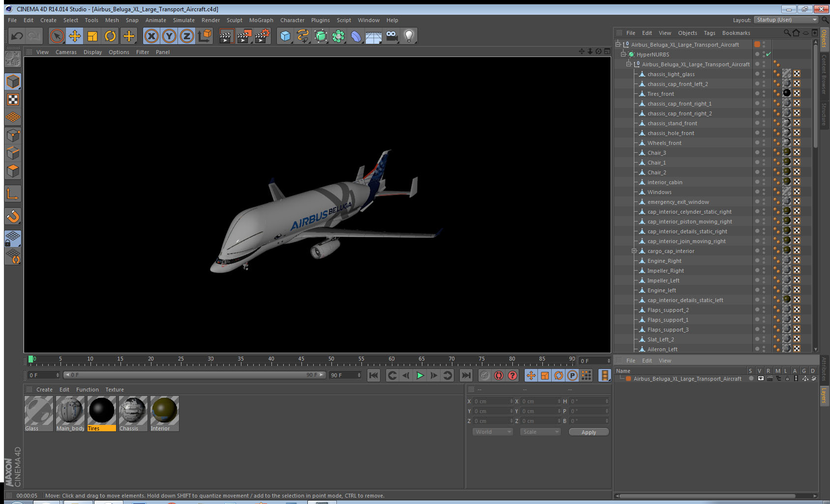830x504 pixels.
Task: Select the Windows object in the tree
Action: [659, 192]
